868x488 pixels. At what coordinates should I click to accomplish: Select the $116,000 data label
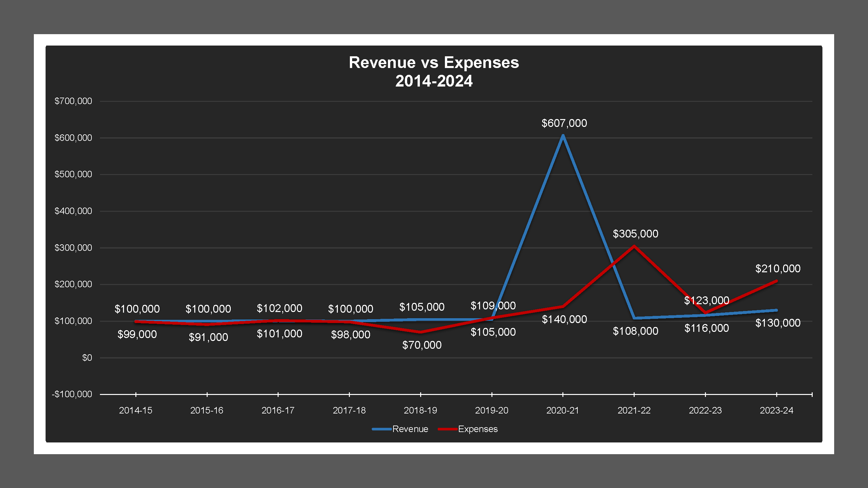point(707,328)
